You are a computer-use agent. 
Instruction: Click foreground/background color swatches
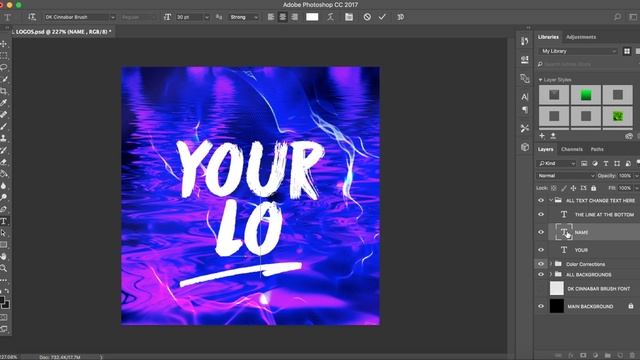[4, 303]
